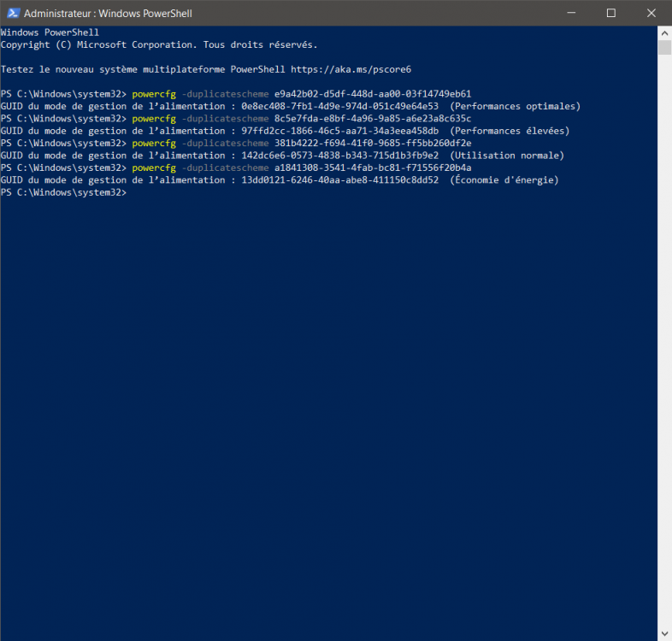This screenshot has height=641, width=672.
Task: Click the GUID 381b4222-f694-41f0-9685-ff5bb260df2e
Action: 373,144
